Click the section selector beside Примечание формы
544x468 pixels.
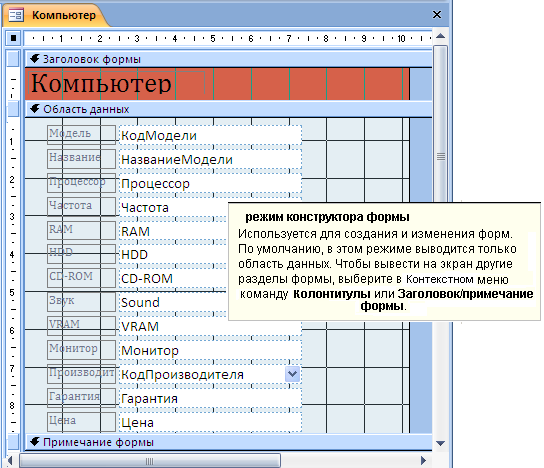(13, 442)
